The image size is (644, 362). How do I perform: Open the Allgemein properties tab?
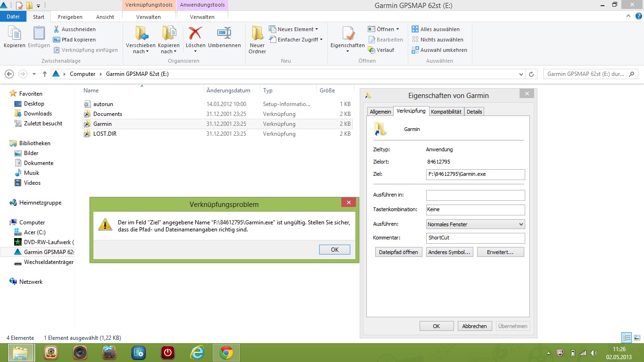tap(380, 112)
